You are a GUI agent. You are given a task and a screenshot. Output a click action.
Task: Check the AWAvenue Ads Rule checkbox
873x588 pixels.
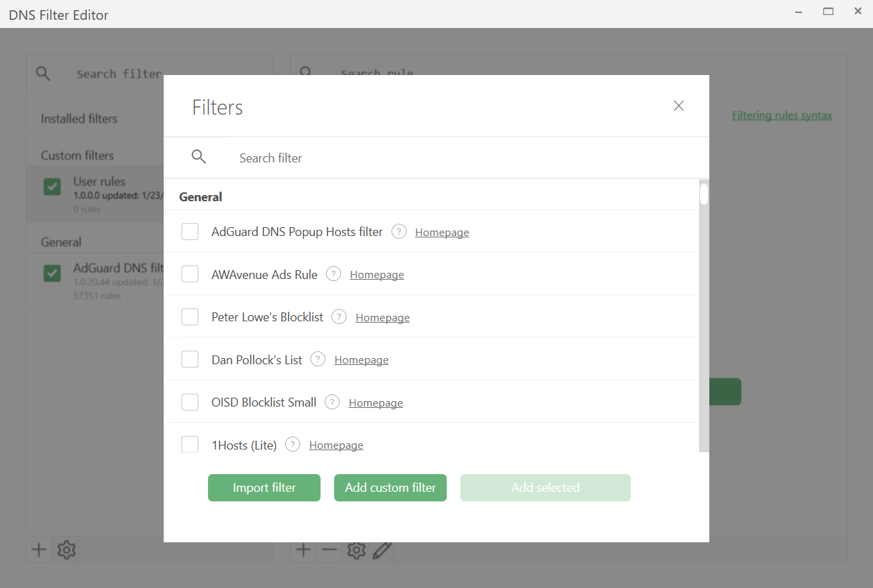190,274
